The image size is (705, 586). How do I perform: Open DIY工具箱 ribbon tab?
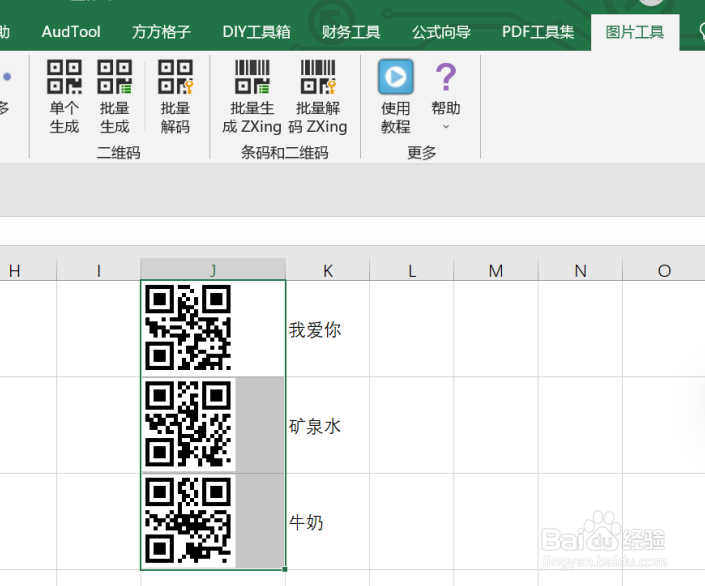[x=256, y=32]
